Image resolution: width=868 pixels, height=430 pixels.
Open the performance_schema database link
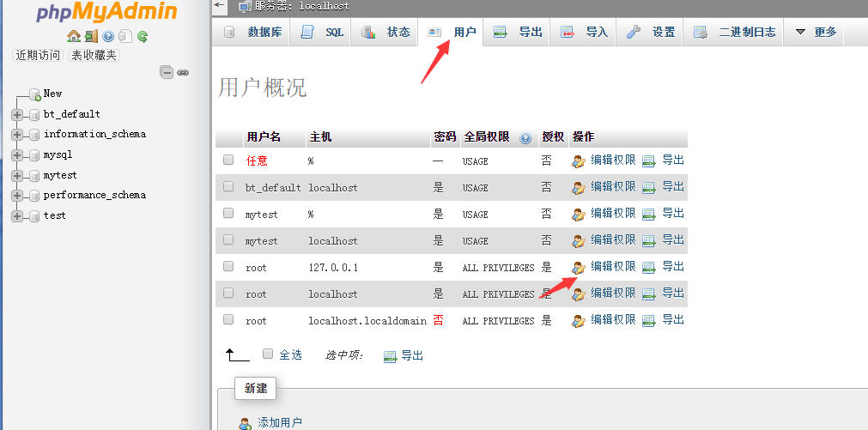click(94, 196)
